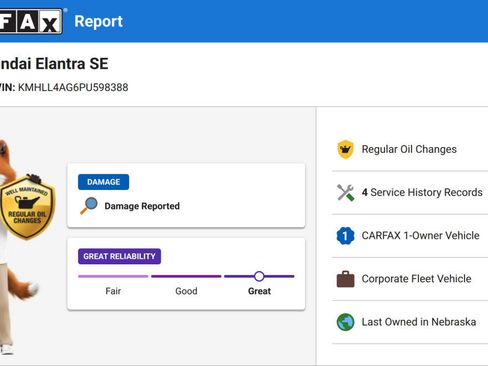Viewport: 488px width, 366px height.
Task: Click the Well Maintained gold shield badge
Action: pyautogui.click(x=27, y=207)
